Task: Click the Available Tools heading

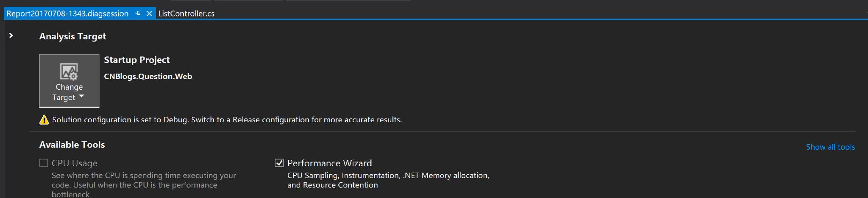Action: (72, 145)
